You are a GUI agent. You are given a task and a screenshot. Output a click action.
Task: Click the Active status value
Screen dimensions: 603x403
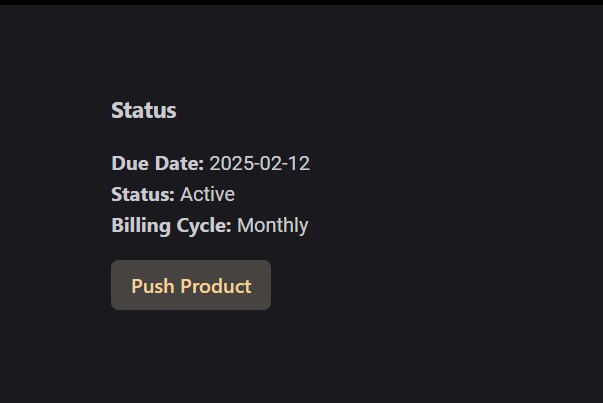coord(207,194)
